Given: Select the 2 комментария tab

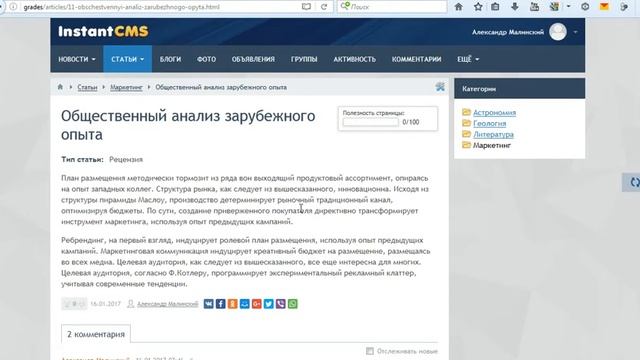Looking at the screenshot, I should point(96,334).
